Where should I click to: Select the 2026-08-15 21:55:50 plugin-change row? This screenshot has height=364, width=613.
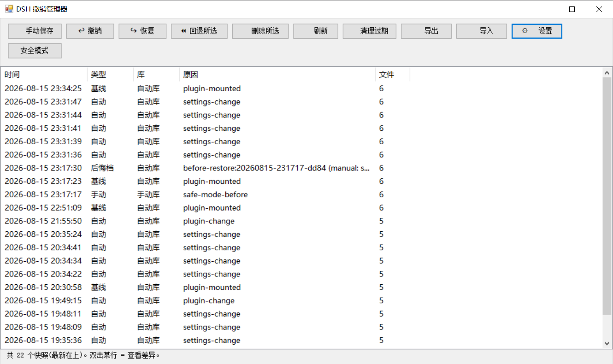tap(206, 221)
